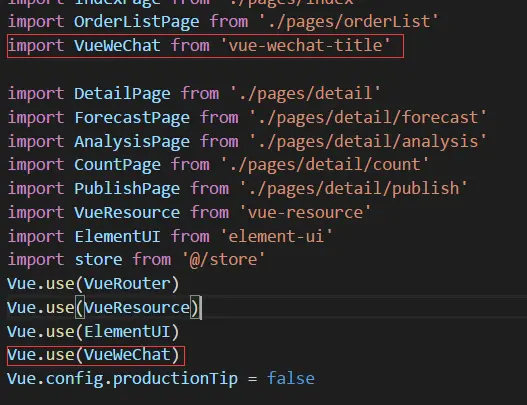Click the '@/store' path string
Image resolution: width=527 pixels, height=405 pixels.
(223, 259)
